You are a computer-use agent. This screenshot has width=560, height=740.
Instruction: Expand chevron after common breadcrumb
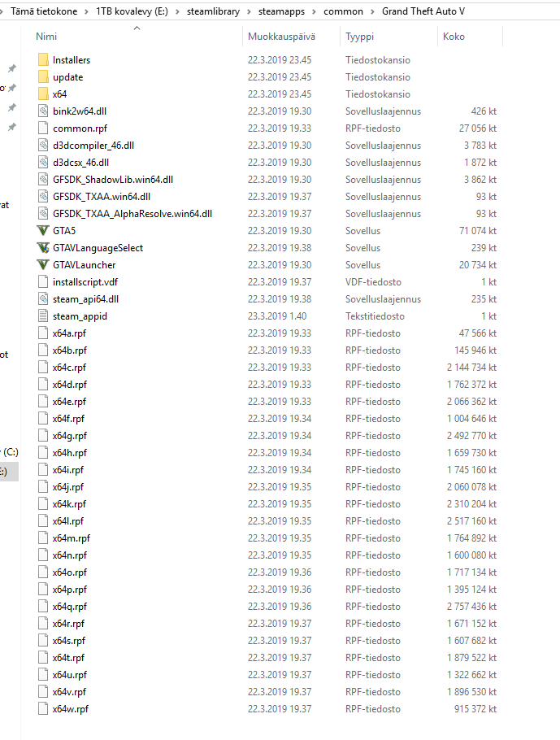coord(373,12)
